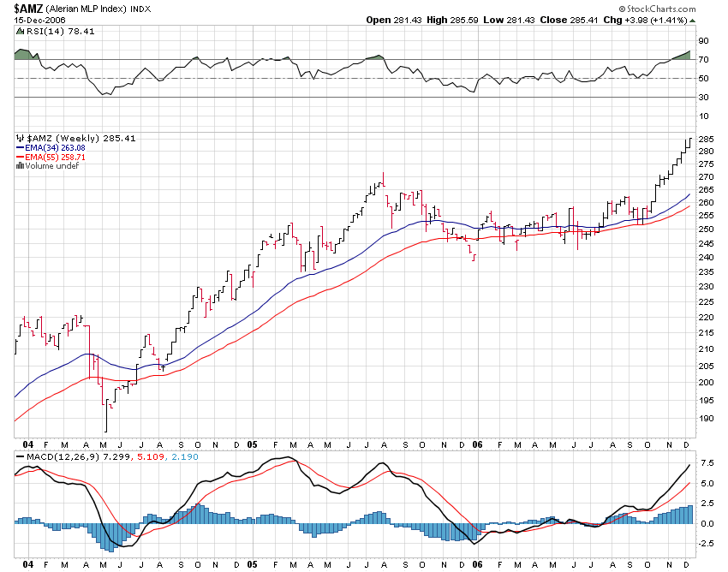Click the MACD(12,26,9) 7.299 label

point(78,457)
